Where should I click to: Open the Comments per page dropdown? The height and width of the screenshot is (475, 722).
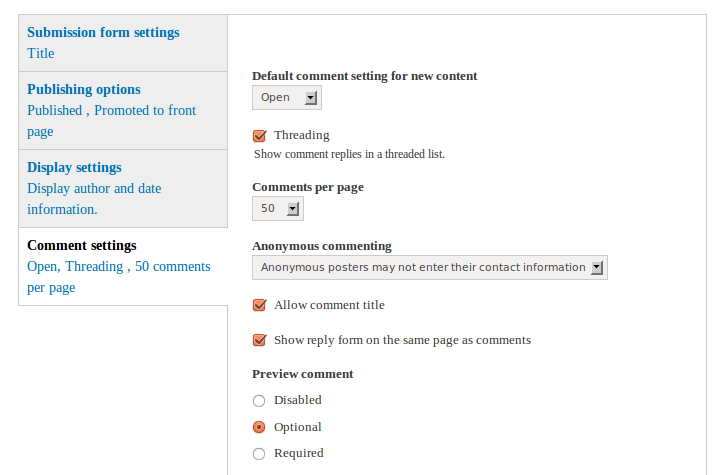(x=277, y=208)
